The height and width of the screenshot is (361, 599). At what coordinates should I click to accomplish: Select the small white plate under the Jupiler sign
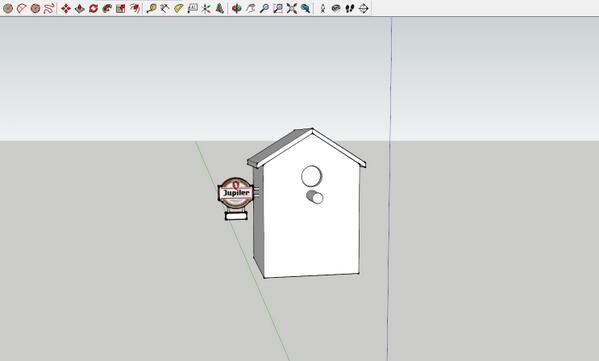click(x=236, y=216)
